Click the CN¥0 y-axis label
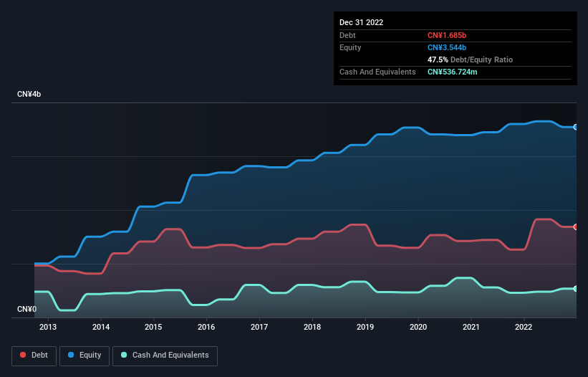The height and width of the screenshot is (377, 588). pyautogui.click(x=26, y=309)
